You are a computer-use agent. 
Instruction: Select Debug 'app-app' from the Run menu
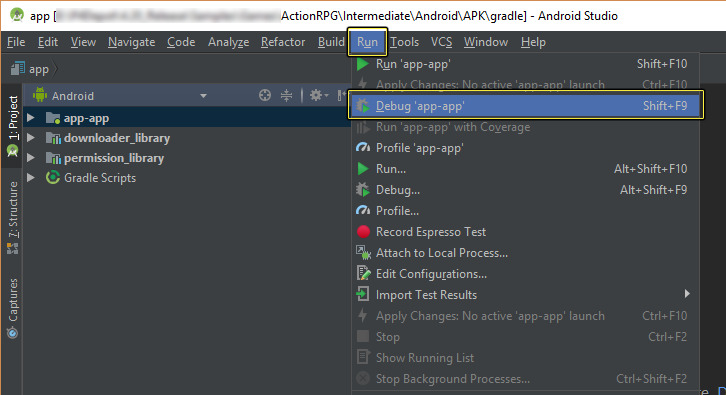coord(526,106)
